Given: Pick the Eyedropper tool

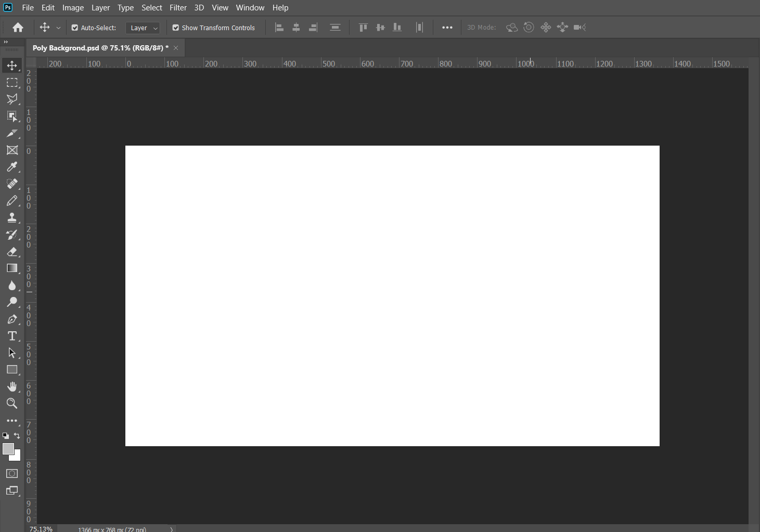Looking at the screenshot, I should click(x=12, y=167).
